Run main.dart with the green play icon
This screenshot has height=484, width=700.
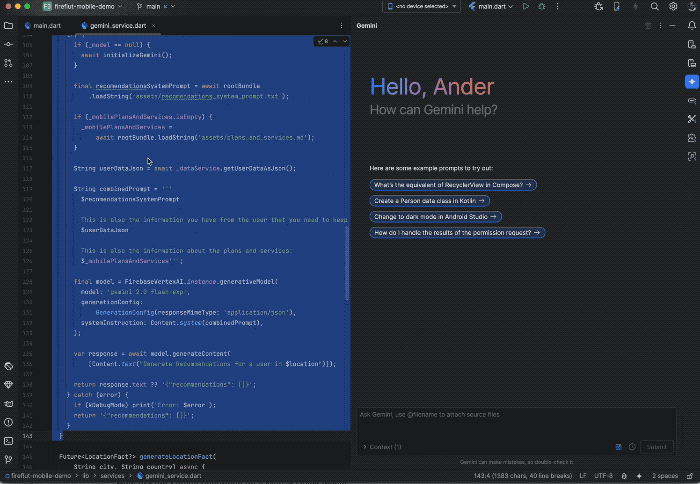click(x=526, y=7)
